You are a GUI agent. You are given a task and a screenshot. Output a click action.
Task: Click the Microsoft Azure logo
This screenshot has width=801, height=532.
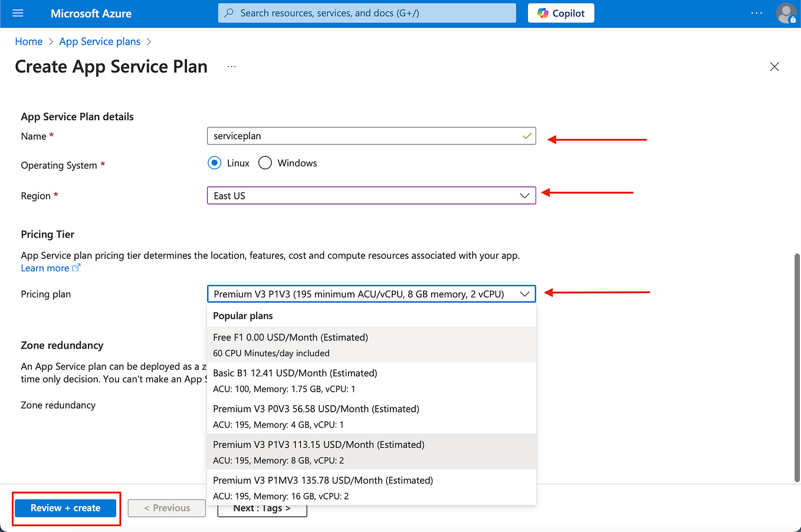(91, 12)
